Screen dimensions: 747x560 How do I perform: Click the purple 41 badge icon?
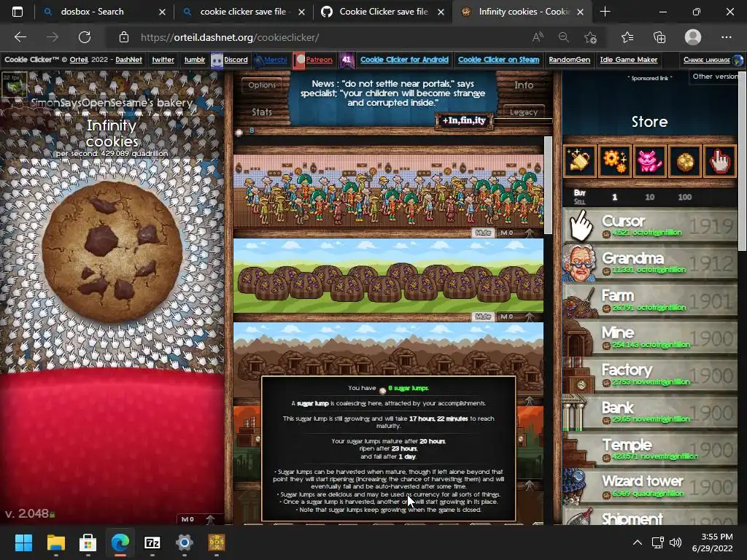click(x=347, y=60)
